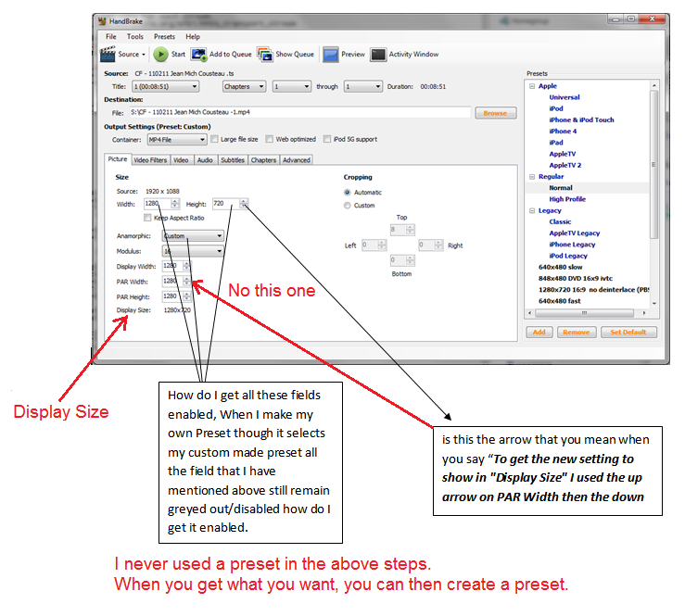Click the Set Default button
The height and width of the screenshot is (616, 685).
628,332
